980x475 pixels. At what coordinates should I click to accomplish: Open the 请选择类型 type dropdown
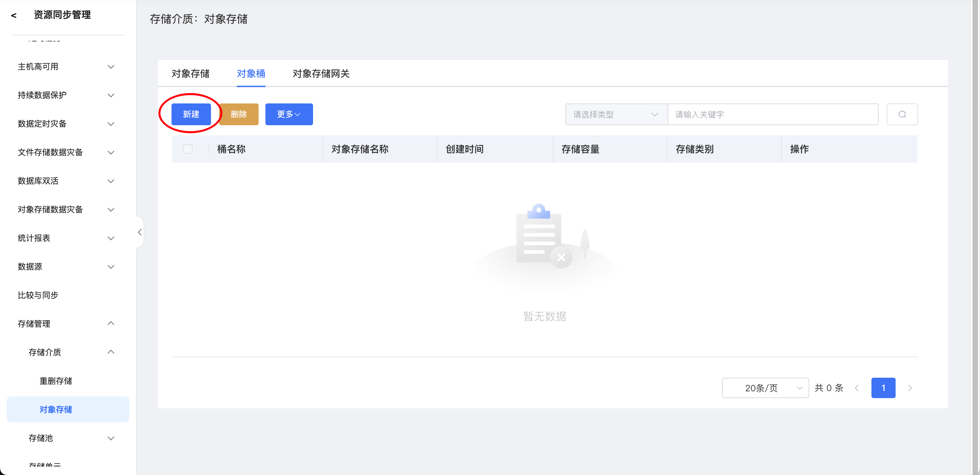tap(616, 114)
